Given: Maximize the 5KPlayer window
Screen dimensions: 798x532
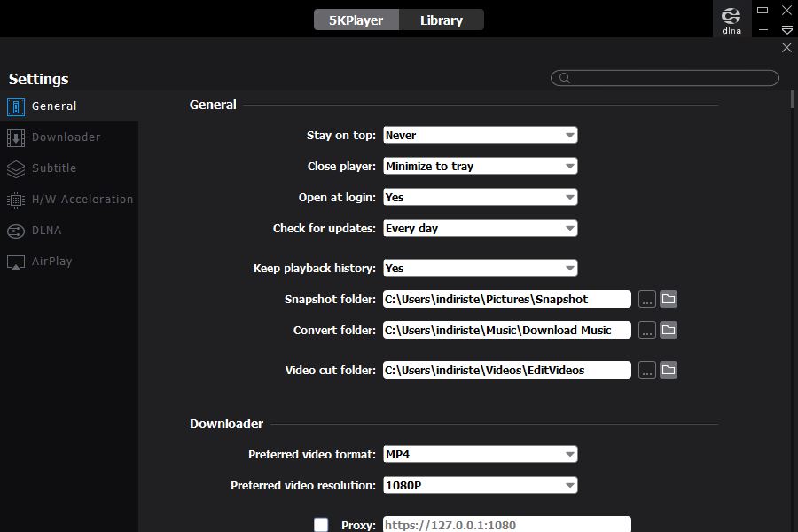Looking at the screenshot, I should pos(763,10).
